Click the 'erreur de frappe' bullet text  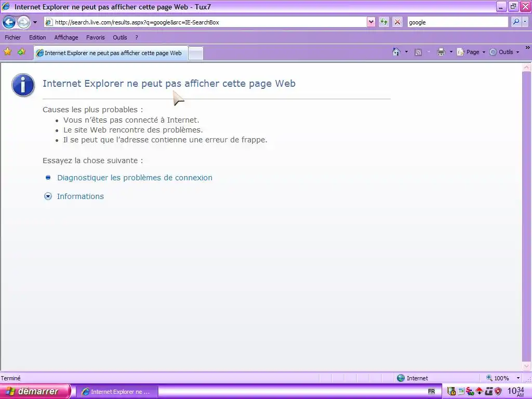165,140
